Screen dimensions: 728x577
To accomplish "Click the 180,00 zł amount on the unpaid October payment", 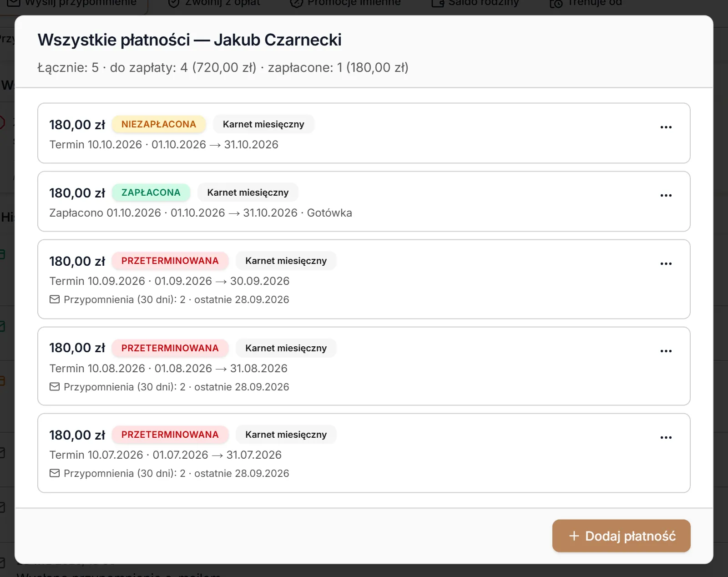I will [x=77, y=125].
